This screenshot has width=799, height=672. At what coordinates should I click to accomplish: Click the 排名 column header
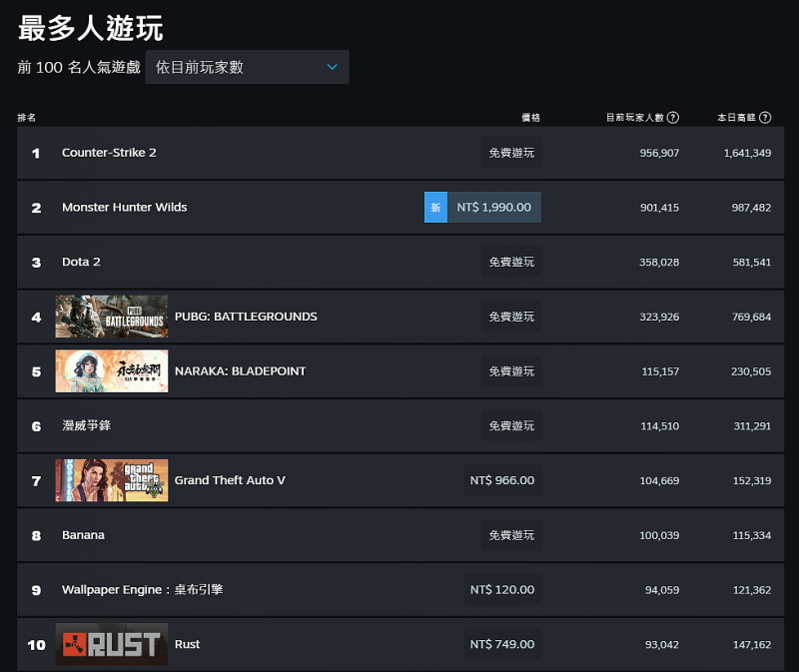(x=27, y=118)
